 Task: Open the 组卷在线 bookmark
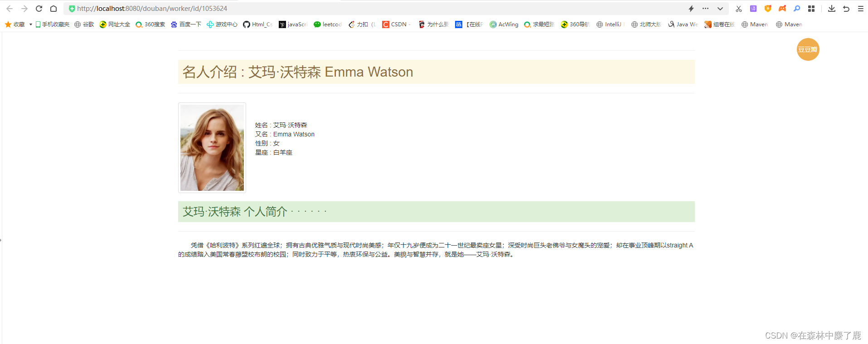(x=719, y=24)
